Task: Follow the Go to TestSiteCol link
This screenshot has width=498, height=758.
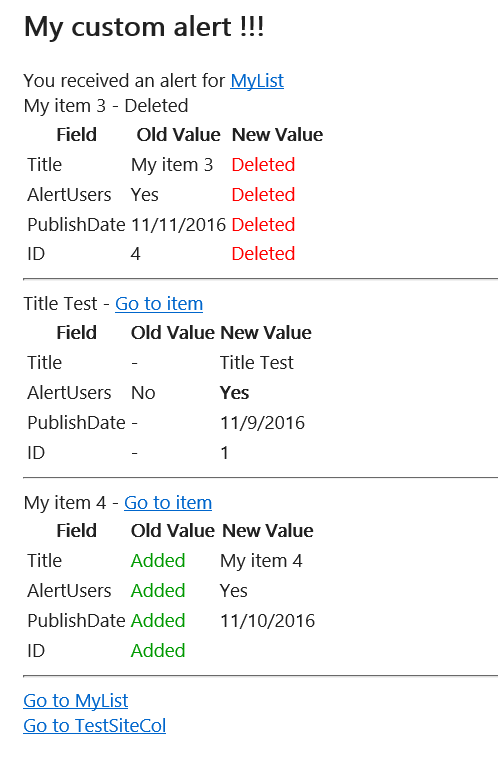Action: tap(94, 726)
